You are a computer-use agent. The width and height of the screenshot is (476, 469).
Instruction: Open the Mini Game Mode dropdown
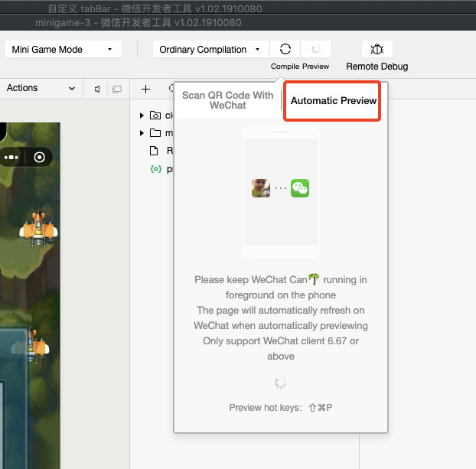[x=64, y=49]
